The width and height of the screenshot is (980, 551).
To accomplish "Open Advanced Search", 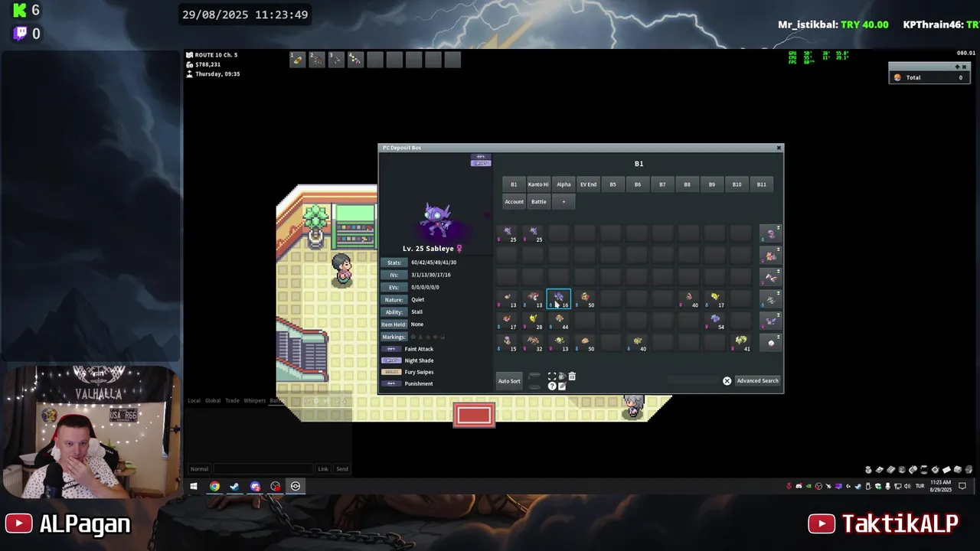I will click(x=757, y=380).
